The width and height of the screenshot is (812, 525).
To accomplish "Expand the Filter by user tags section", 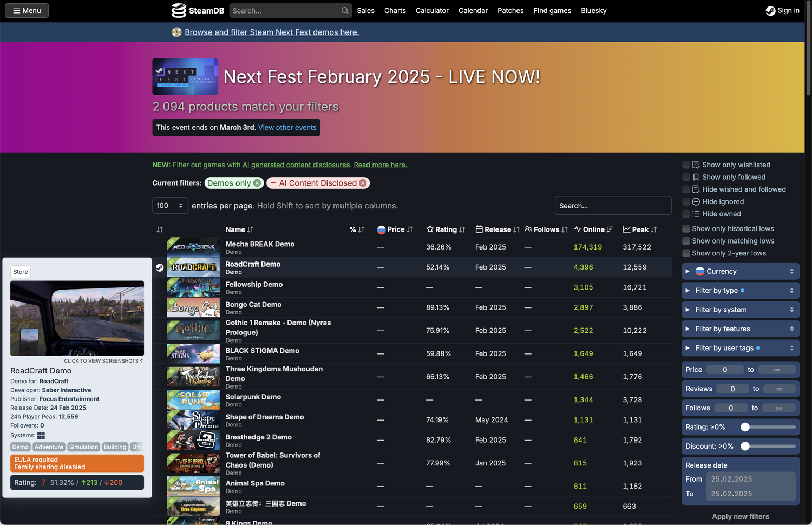I will tap(741, 348).
